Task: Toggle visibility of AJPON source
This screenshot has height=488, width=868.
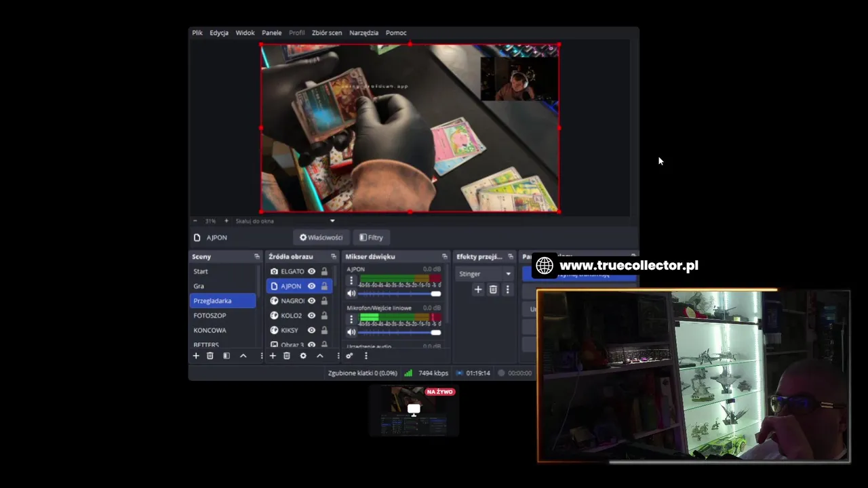Action: [x=312, y=286]
